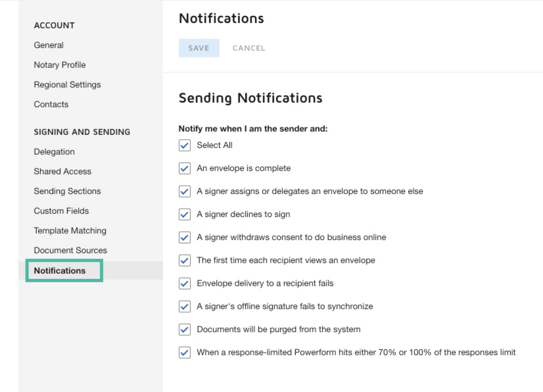The width and height of the screenshot is (543, 392).
Task: Uncheck first time recipient views envelope
Action: tap(185, 260)
